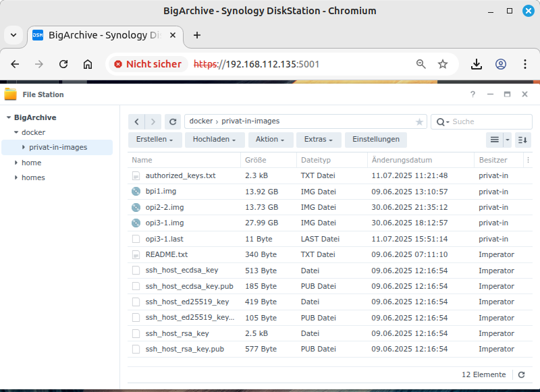Viewport: 540px width, 392px height.
Task: Open the Extras menu
Action: pos(319,140)
